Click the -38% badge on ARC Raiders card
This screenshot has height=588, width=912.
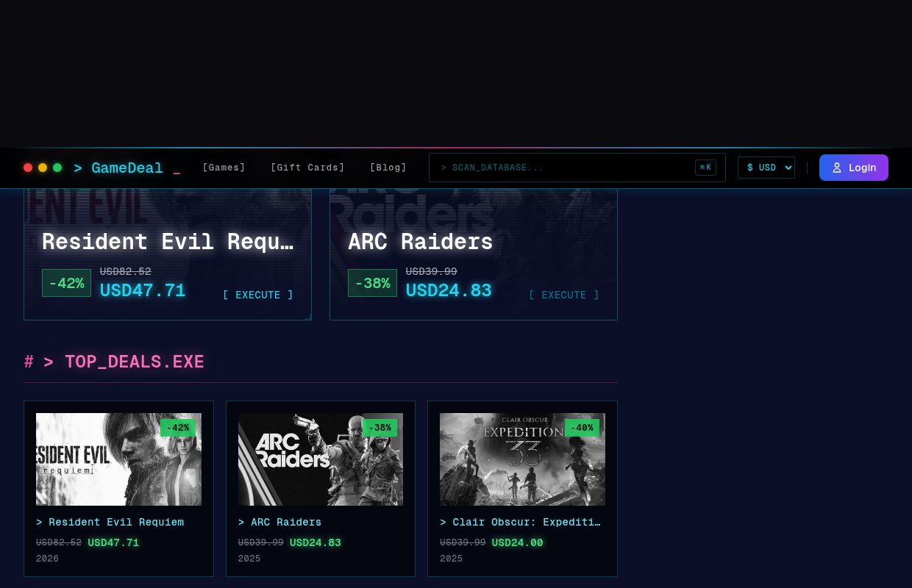[x=380, y=428]
